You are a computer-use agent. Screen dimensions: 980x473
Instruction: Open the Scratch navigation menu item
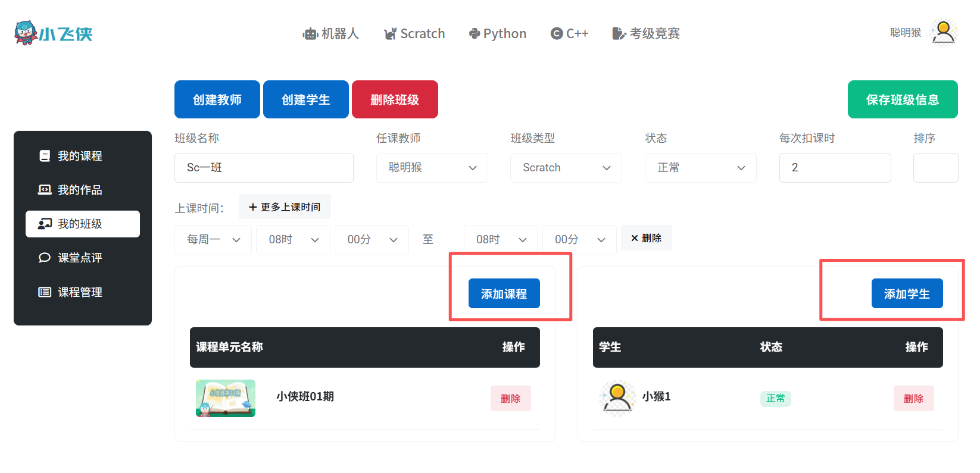(414, 34)
